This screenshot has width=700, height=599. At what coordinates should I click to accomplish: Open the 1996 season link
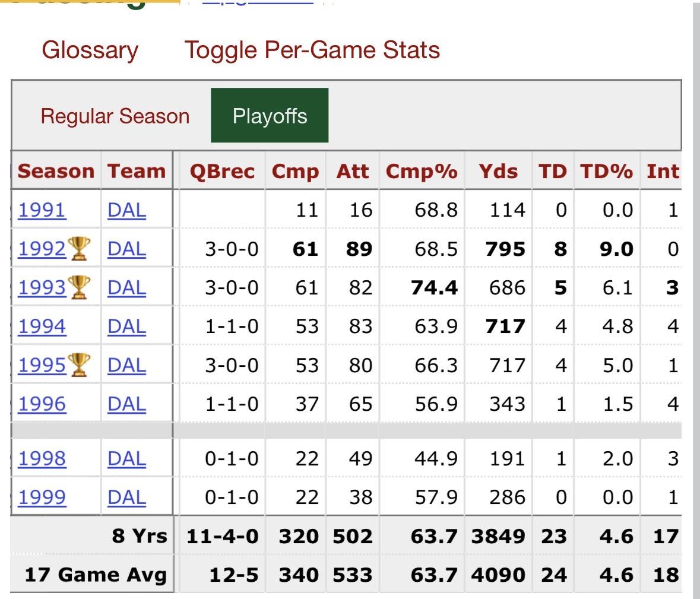tap(42, 404)
